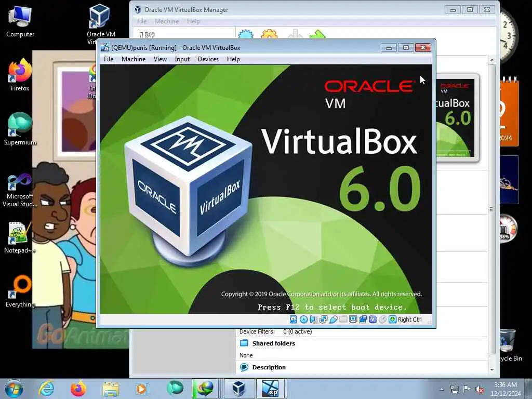Click the Shared folders section header
Viewport: 532px width, 399px height.
(x=273, y=343)
